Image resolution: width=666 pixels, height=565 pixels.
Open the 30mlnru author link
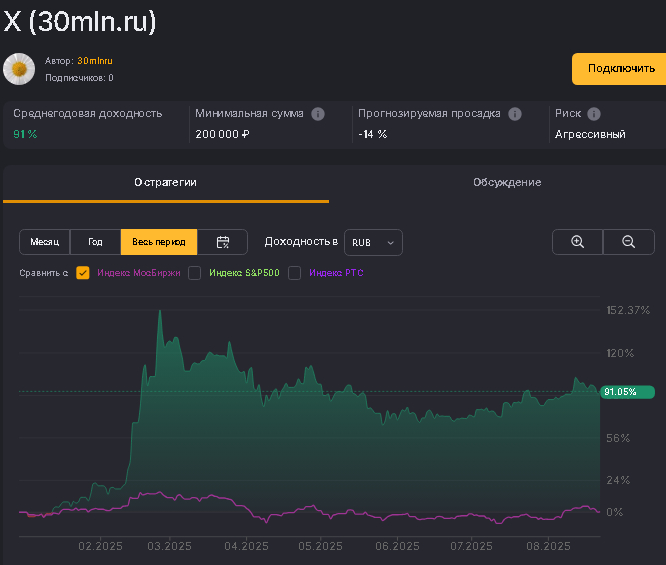pyautogui.click(x=95, y=61)
